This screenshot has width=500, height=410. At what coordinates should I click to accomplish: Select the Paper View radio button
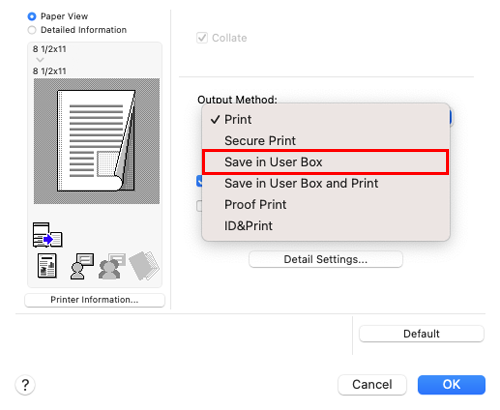click(32, 16)
